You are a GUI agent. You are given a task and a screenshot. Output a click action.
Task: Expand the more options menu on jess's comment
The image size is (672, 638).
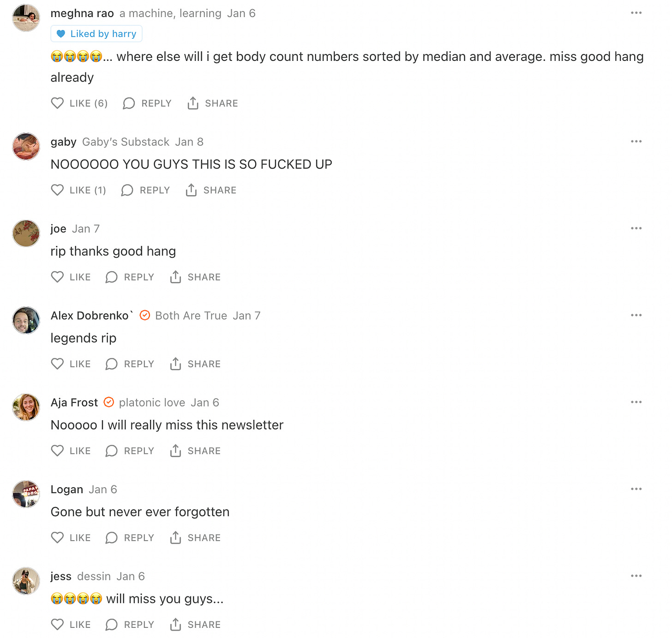tap(636, 576)
